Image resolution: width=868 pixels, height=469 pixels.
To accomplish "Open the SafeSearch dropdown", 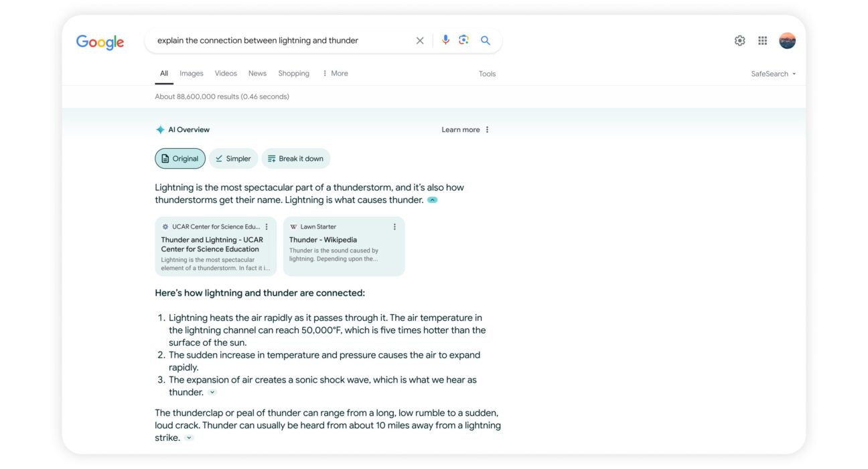I will click(774, 74).
